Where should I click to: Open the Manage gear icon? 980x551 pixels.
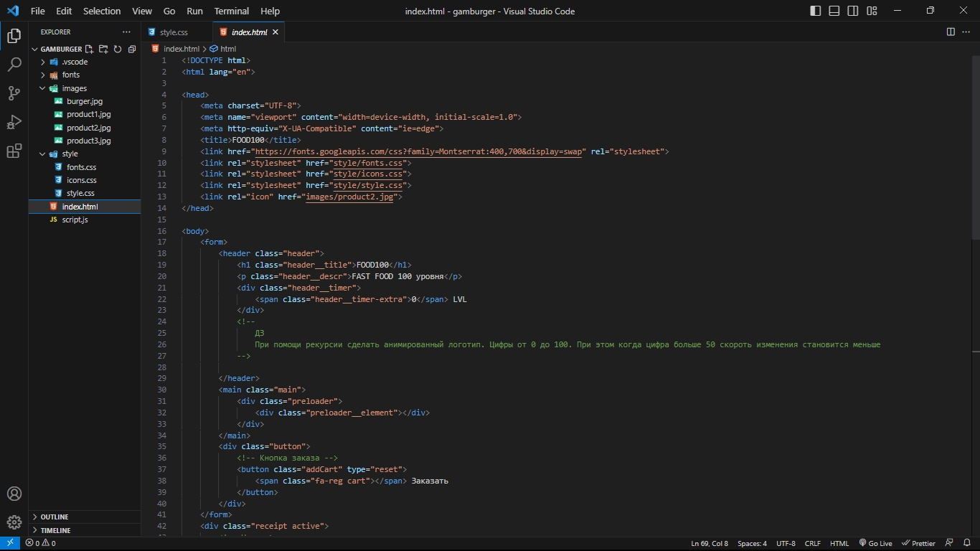[x=14, y=522]
